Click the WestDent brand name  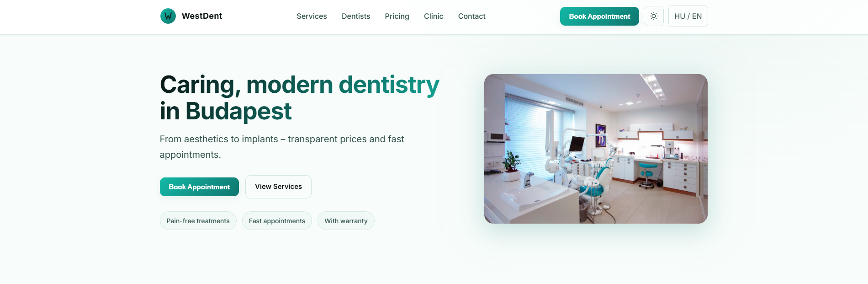coord(202,16)
